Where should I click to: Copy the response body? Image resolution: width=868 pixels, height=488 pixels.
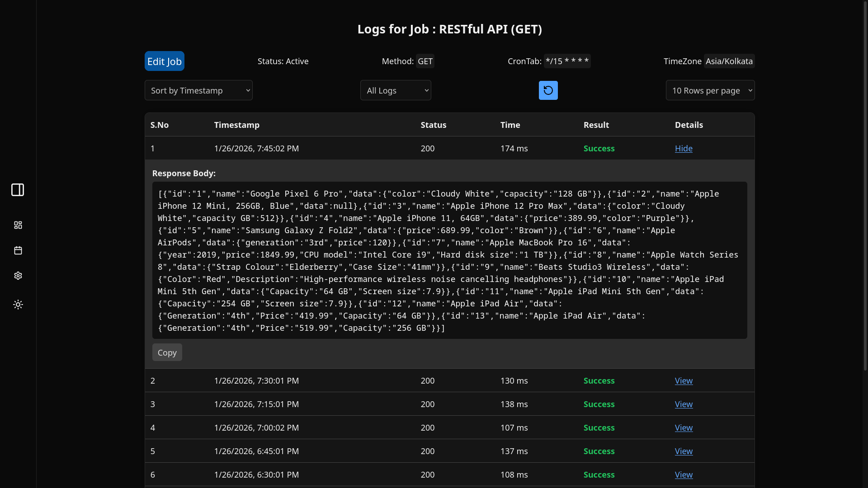click(167, 352)
